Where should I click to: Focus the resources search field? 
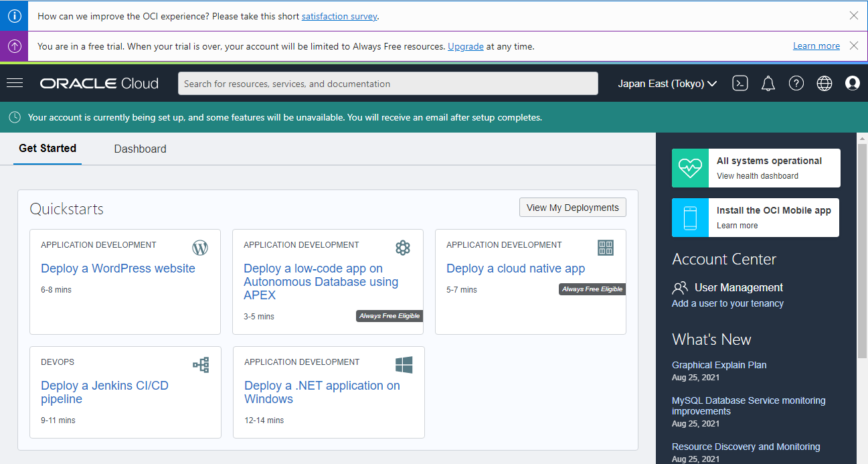[388, 84]
